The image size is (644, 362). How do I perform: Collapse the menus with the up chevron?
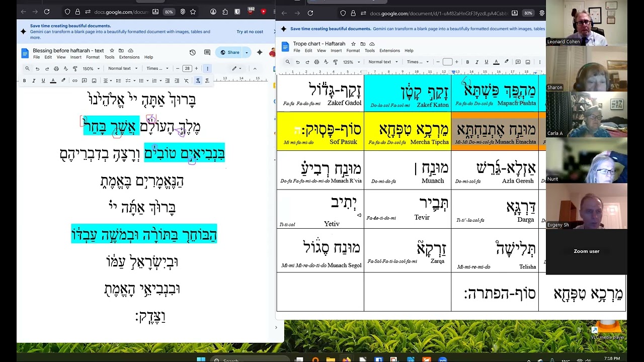click(x=255, y=68)
